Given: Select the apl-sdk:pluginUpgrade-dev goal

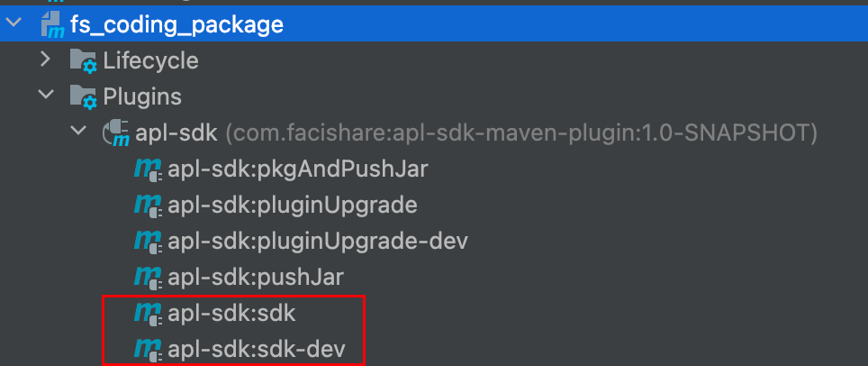Looking at the screenshot, I should [x=317, y=241].
